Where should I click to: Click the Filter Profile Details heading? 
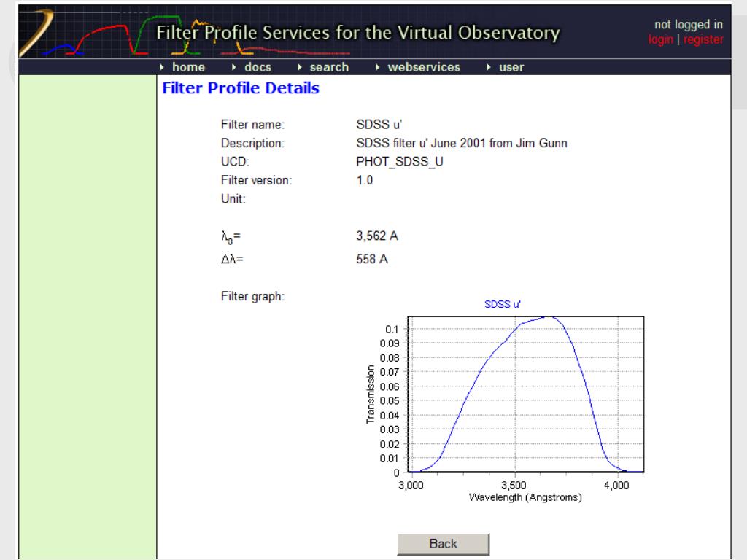coord(241,88)
